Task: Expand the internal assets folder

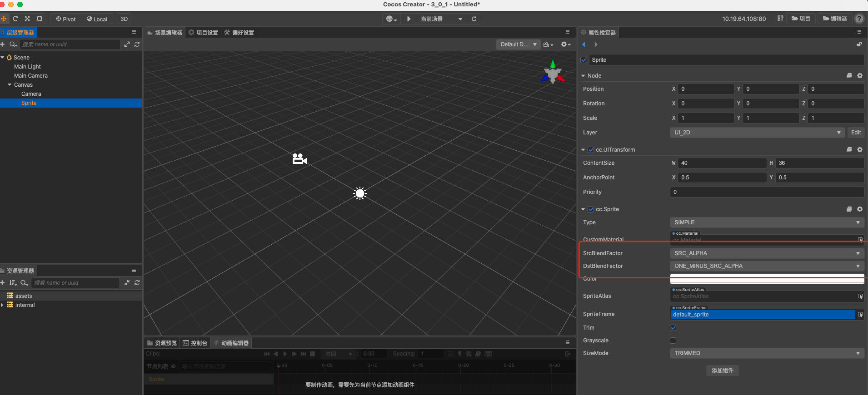Action: [x=2, y=305]
